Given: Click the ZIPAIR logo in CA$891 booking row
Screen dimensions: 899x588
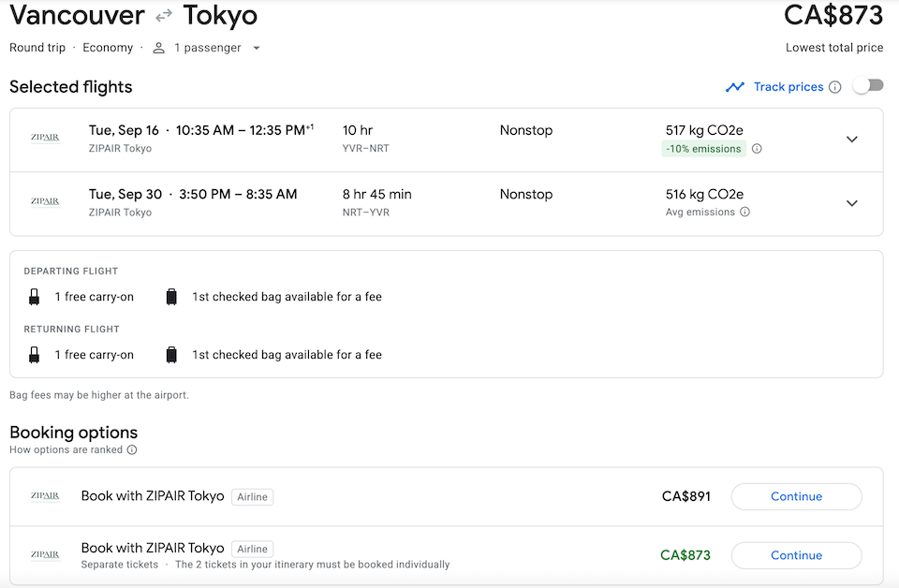Looking at the screenshot, I should pyautogui.click(x=45, y=496).
